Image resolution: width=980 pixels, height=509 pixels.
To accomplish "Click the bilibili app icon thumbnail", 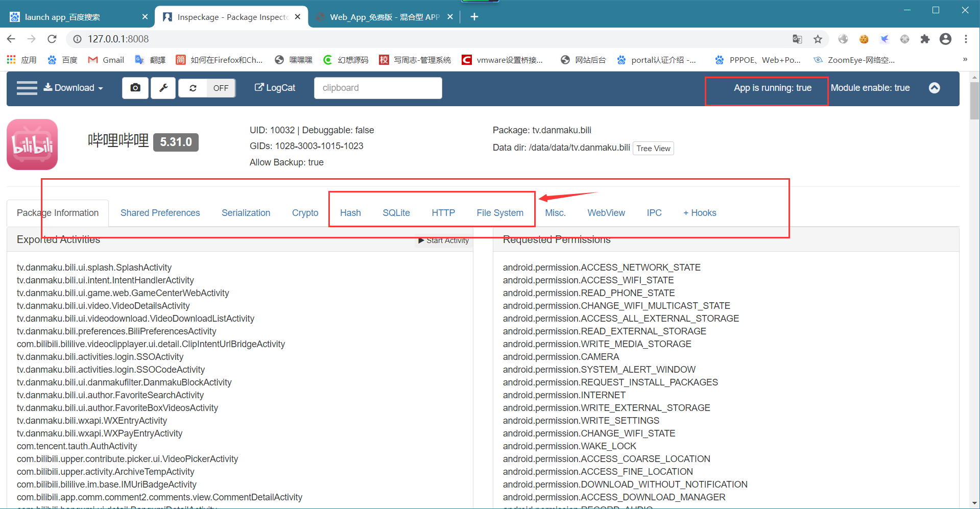I will coord(32,144).
